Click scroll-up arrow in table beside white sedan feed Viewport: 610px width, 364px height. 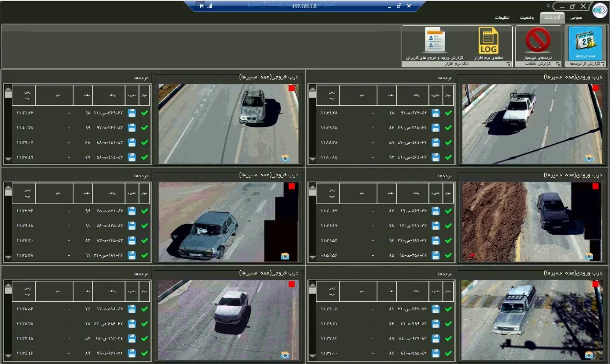[x=8, y=284]
